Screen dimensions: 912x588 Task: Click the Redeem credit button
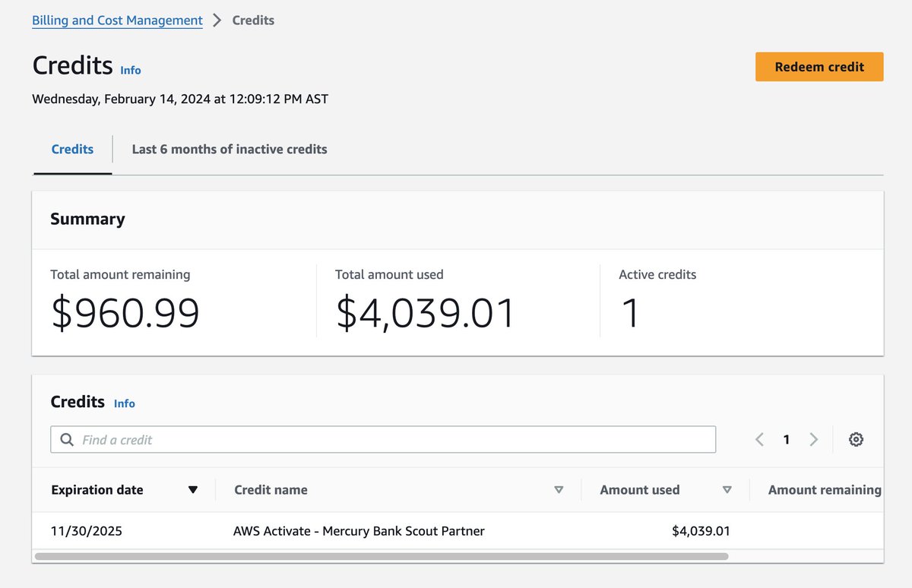tap(819, 67)
